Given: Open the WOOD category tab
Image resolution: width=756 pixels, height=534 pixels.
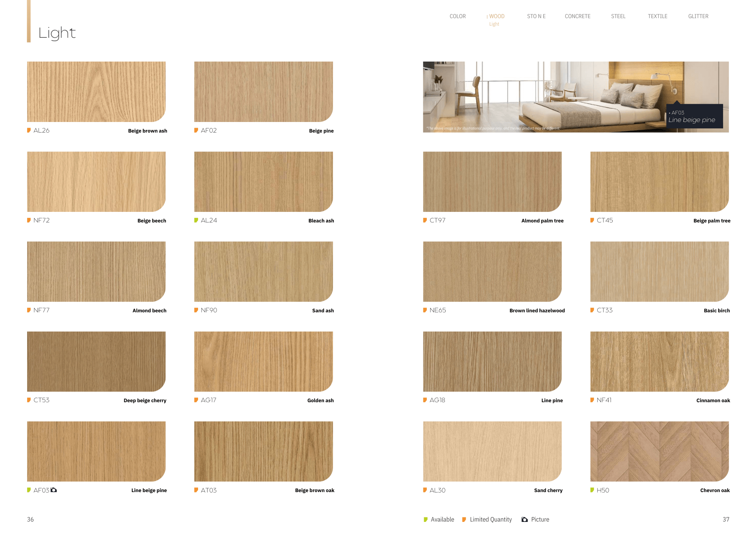Looking at the screenshot, I should pos(497,16).
